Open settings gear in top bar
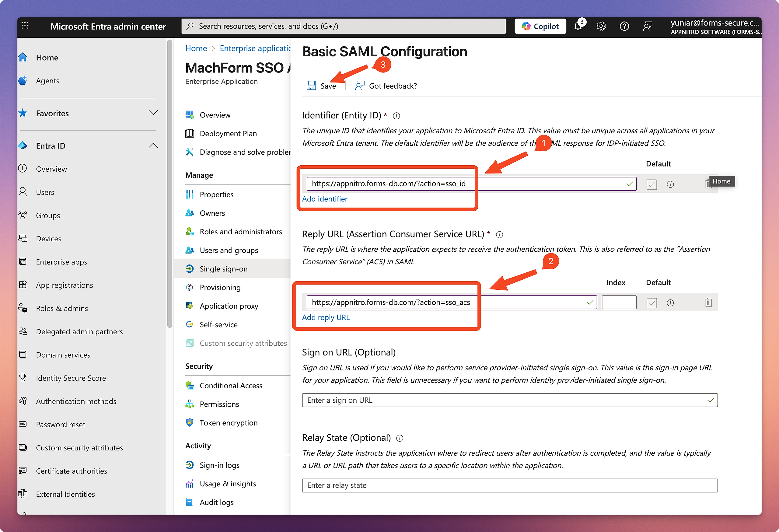The image size is (779, 532). pos(601,26)
